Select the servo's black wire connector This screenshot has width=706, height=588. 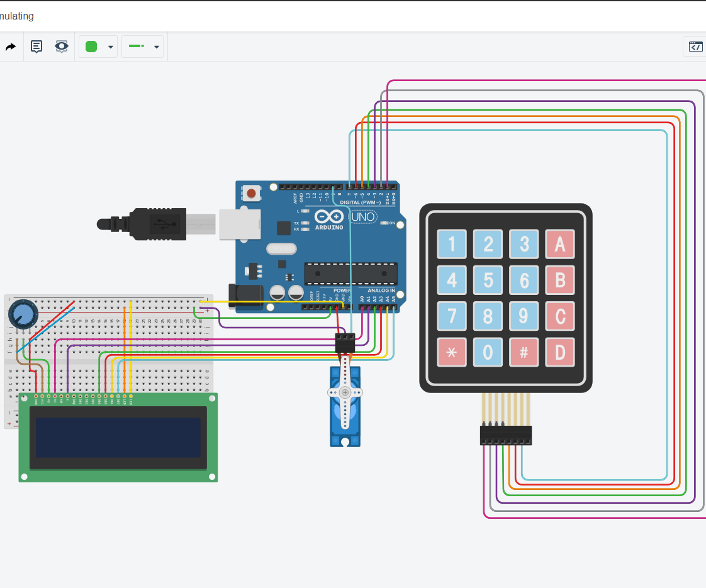click(345, 343)
